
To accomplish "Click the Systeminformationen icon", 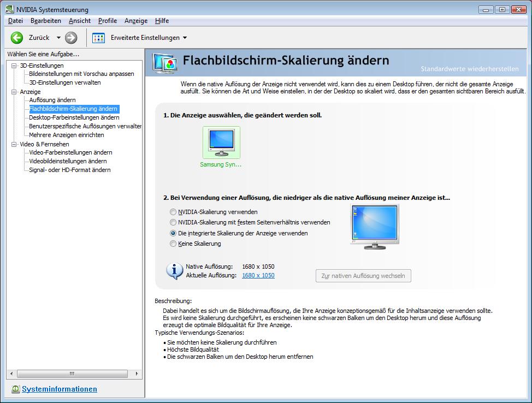I will (x=15, y=389).
